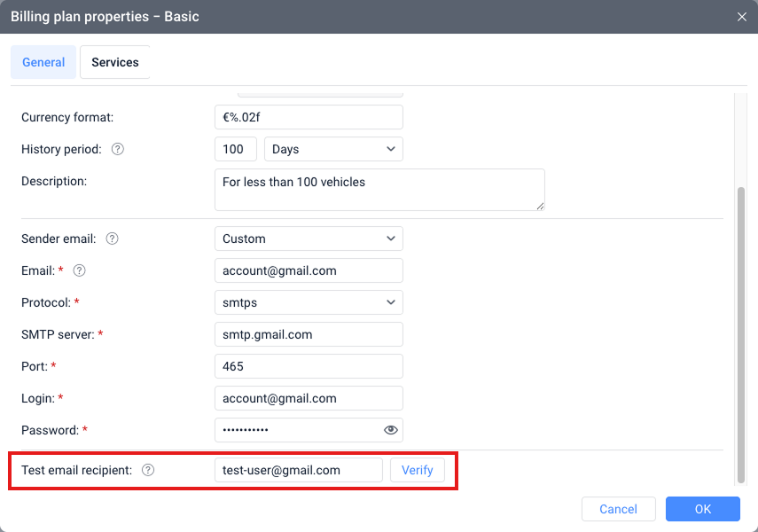This screenshot has height=532, width=758.
Task: Close the Billing plan properties dialog
Action: pos(741,17)
